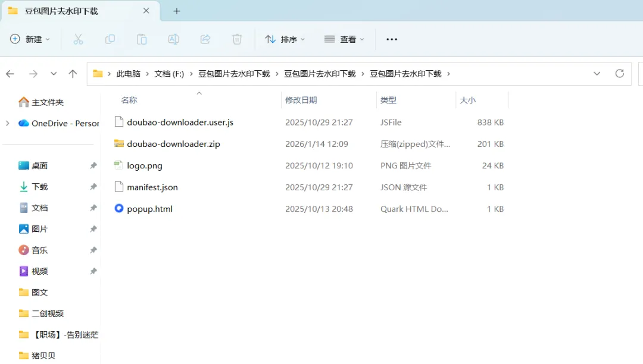Select file name doubao-downloader.user.js
Viewport: 643px width, 364px height.
[x=180, y=122]
